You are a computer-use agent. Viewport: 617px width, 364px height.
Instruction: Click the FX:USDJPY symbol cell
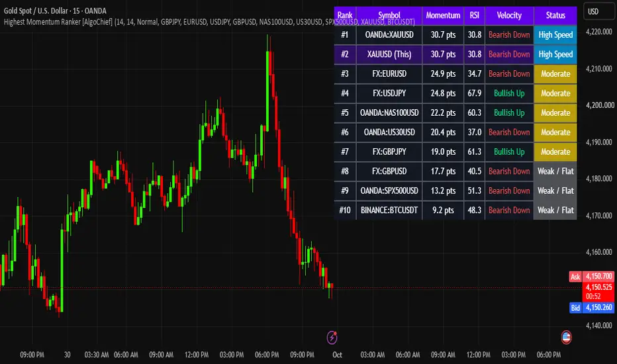pyautogui.click(x=389, y=93)
